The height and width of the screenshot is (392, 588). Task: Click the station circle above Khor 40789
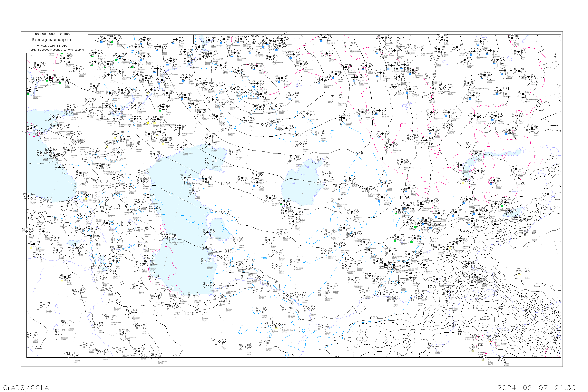point(220,341)
